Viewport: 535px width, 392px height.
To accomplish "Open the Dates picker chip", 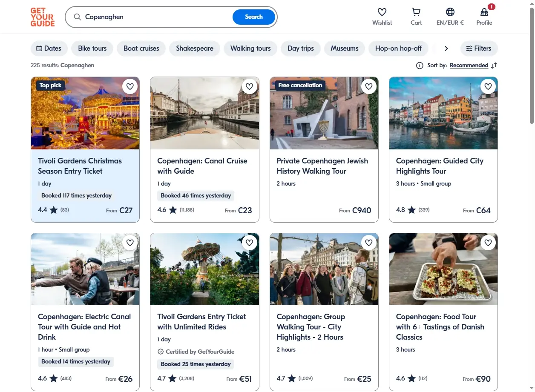I will pos(49,49).
